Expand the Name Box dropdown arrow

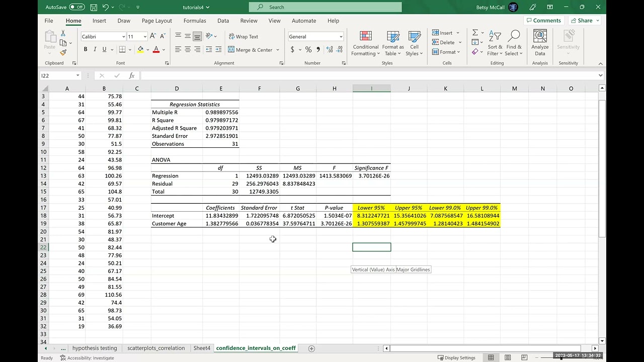77,75
